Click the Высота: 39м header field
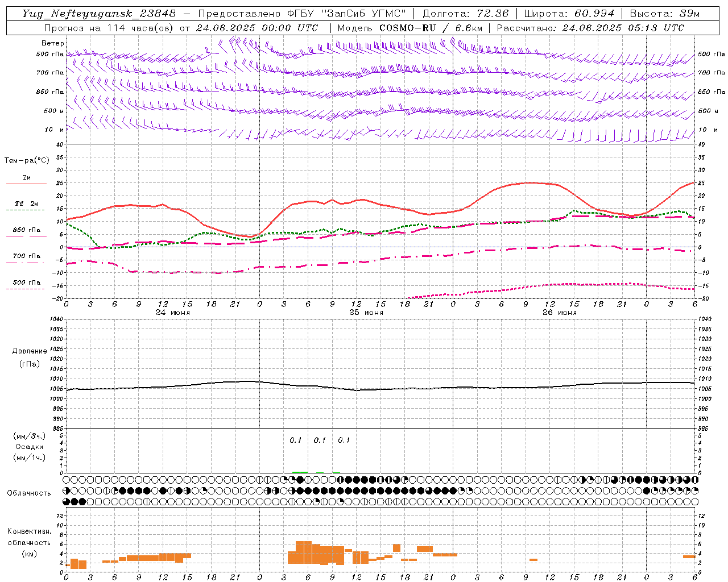 tap(665, 14)
